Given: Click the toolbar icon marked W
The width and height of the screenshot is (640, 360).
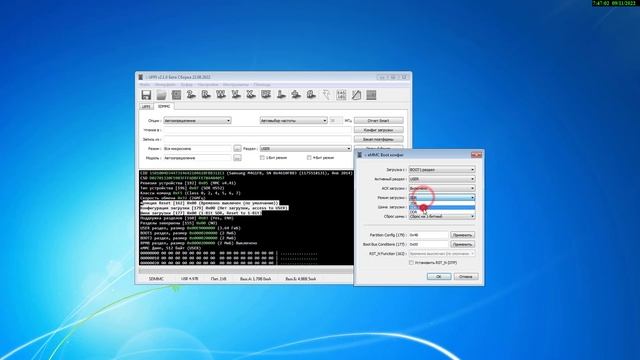Looking at the screenshot, I should [x=221, y=95].
